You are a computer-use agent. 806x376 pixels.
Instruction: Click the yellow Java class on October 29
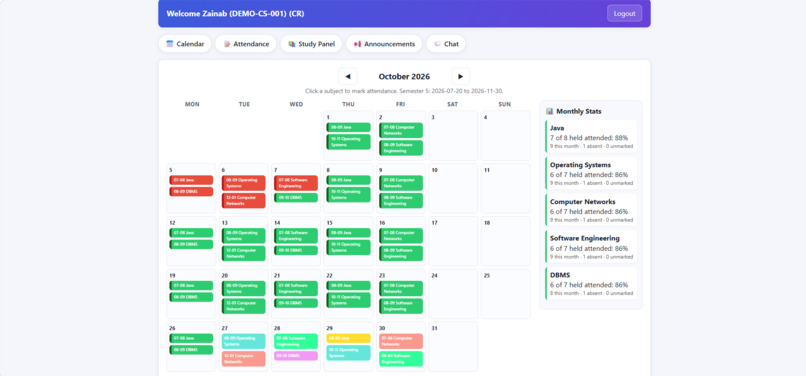(x=348, y=338)
